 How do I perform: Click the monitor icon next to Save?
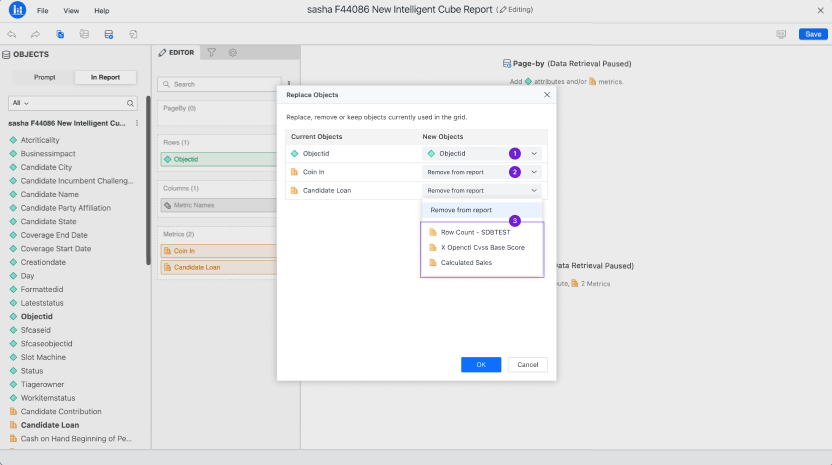(x=781, y=34)
